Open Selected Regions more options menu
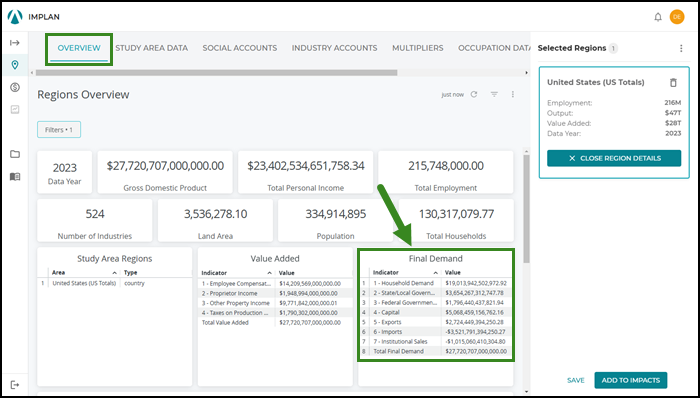This screenshot has height=398, width=700. click(681, 48)
